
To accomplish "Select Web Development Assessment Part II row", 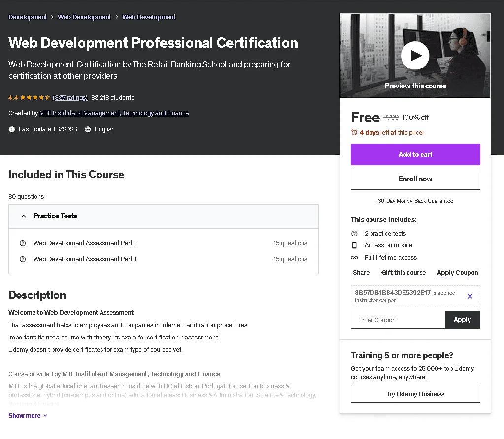I will [163, 259].
